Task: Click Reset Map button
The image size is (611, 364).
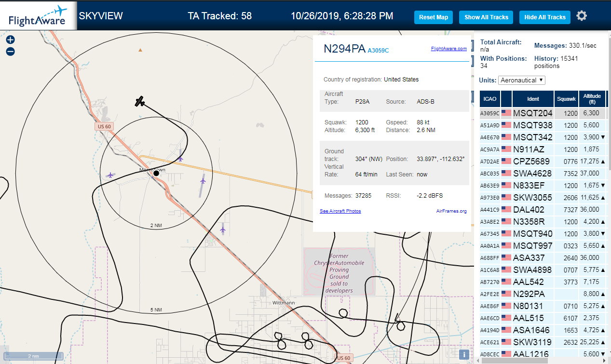Action: (434, 17)
